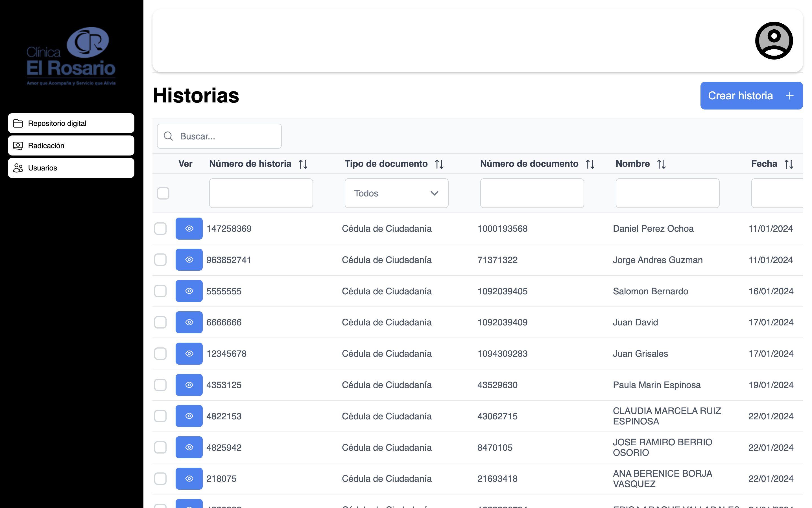The width and height of the screenshot is (812, 508).
Task: Click the Ver column header
Action: [x=185, y=164]
